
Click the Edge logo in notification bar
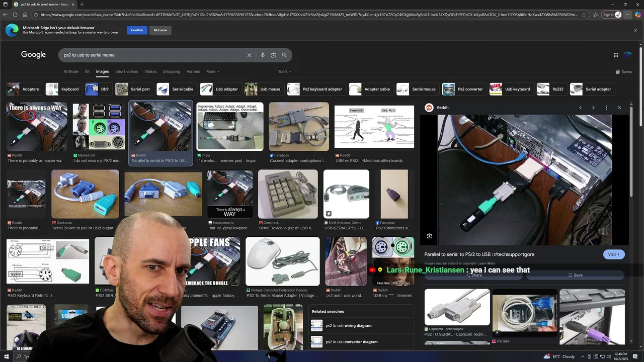(12, 30)
